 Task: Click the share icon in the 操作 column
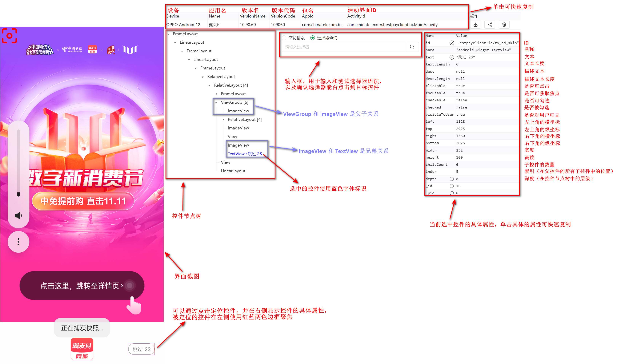point(490,24)
